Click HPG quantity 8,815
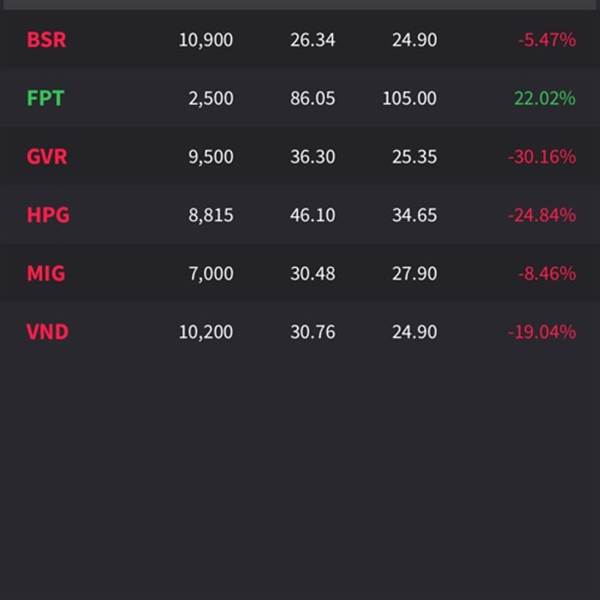600x600 pixels. pyautogui.click(x=211, y=215)
